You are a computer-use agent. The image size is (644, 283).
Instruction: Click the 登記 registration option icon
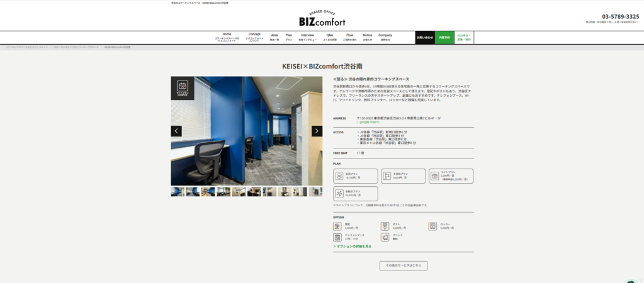pyautogui.click(x=337, y=226)
